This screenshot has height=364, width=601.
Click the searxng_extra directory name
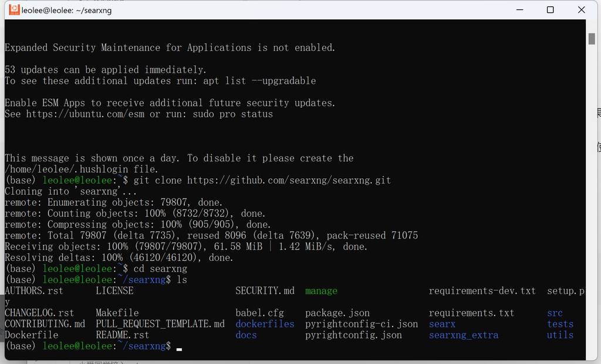463,335
